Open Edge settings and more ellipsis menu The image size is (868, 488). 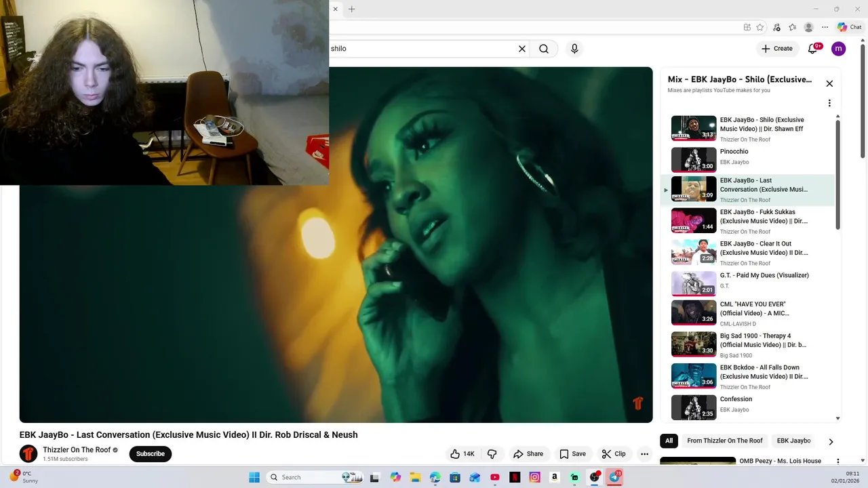click(825, 27)
